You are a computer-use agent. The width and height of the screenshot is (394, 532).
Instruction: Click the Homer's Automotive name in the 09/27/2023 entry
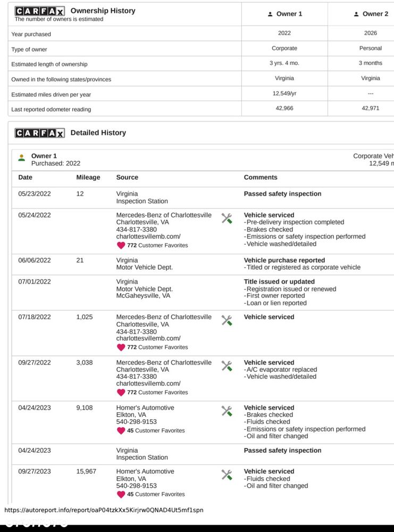tap(145, 471)
